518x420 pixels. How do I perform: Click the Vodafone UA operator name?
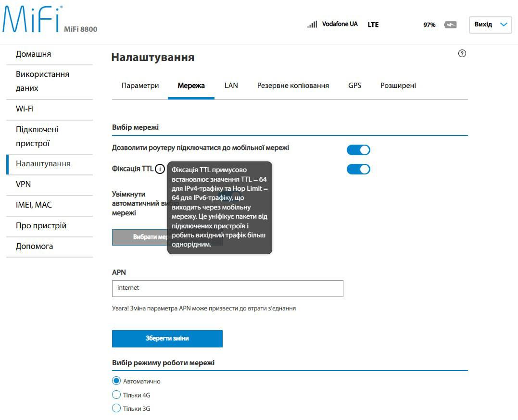coord(340,24)
